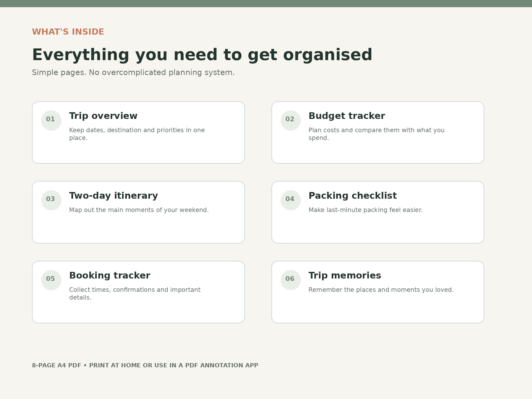The image size is (532, 399).
Task: Click the 06 number badge
Action: [x=291, y=280]
